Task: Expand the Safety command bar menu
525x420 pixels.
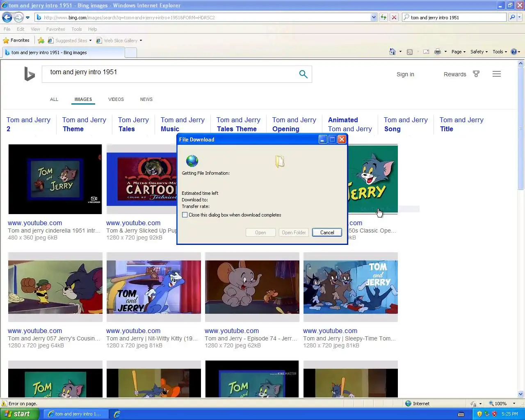Action: click(x=479, y=52)
